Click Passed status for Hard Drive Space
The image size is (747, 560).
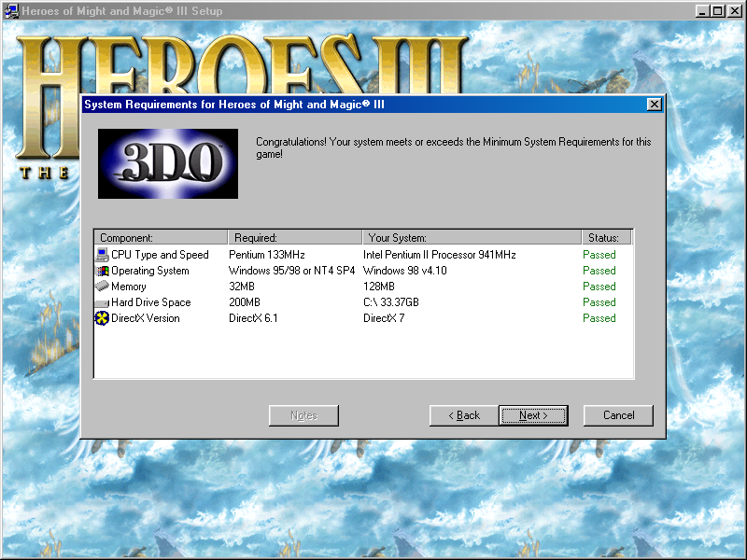(x=599, y=302)
